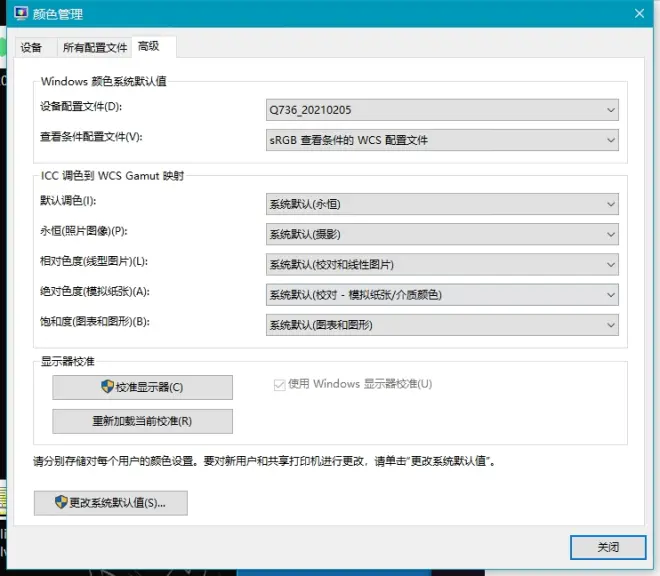Click the Windows 颜色系统默认值 group title
This screenshot has height=576, width=660.
pyautogui.click(x=104, y=81)
